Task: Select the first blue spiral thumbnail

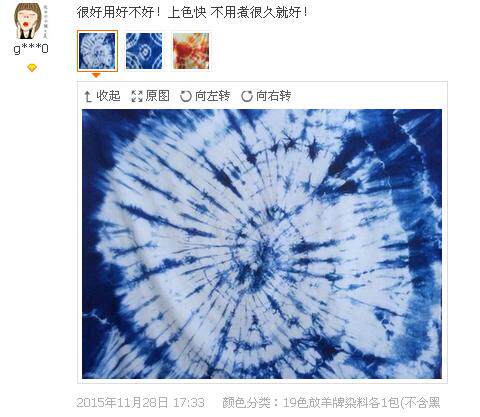Action: [97, 51]
